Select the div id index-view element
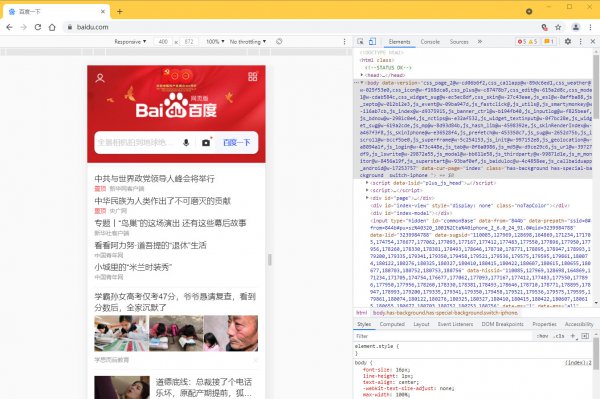 pyautogui.click(x=470, y=205)
